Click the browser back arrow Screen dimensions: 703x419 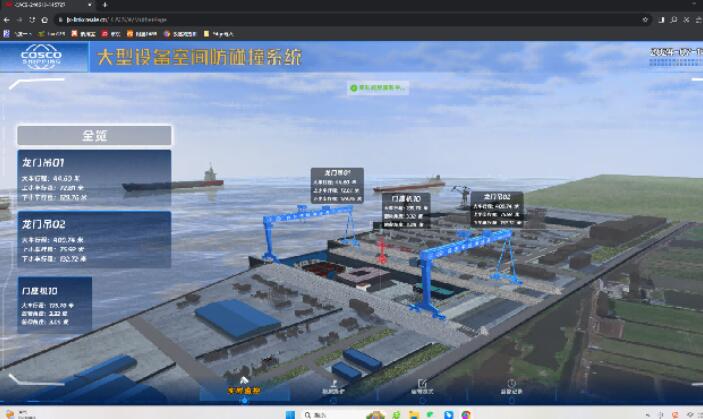(8, 19)
